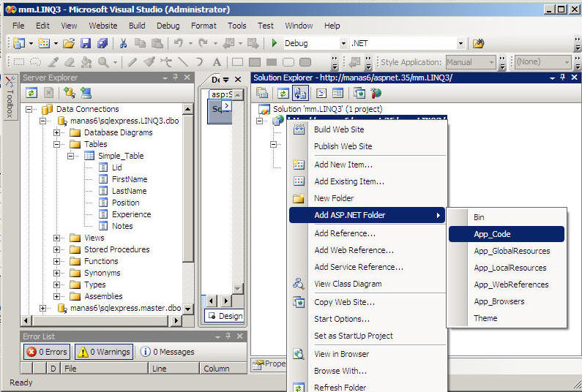Image resolution: width=582 pixels, height=392 pixels.
Task: Pin the Error List panel
Action: point(228,336)
